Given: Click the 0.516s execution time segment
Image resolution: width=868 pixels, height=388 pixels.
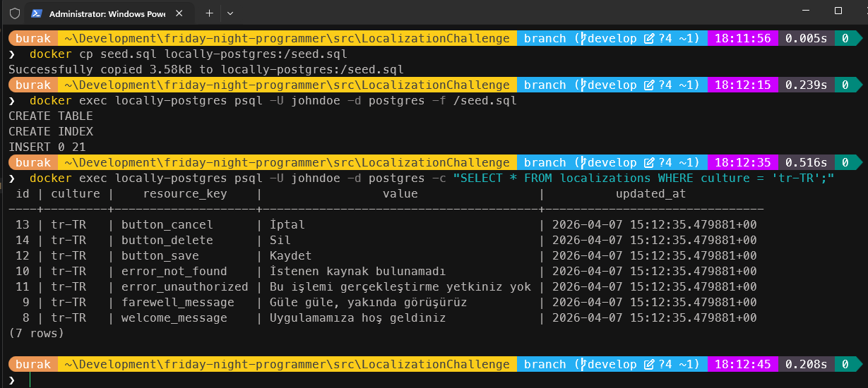Looking at the screenshot, I should pos(806,163).
